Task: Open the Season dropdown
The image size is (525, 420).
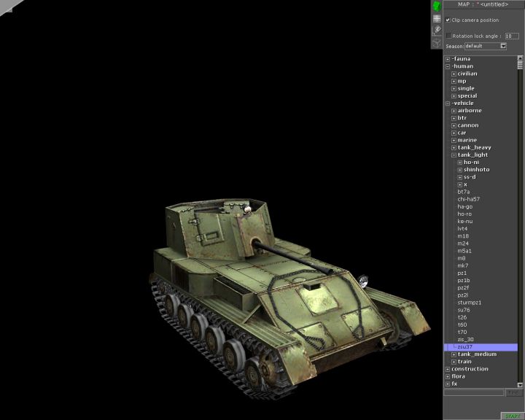Action: tap(502, 46)
